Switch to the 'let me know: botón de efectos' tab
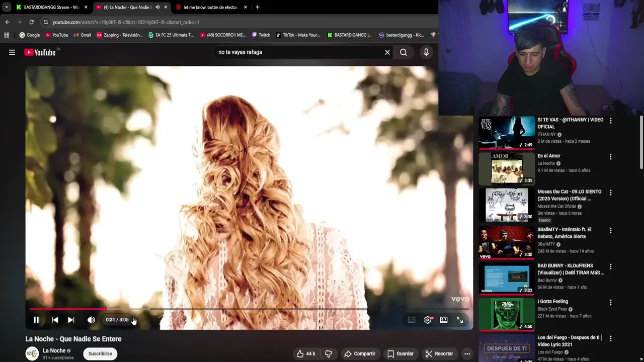Image resolution: width=644 pixels, height=362 pixels. pos(210,7)
